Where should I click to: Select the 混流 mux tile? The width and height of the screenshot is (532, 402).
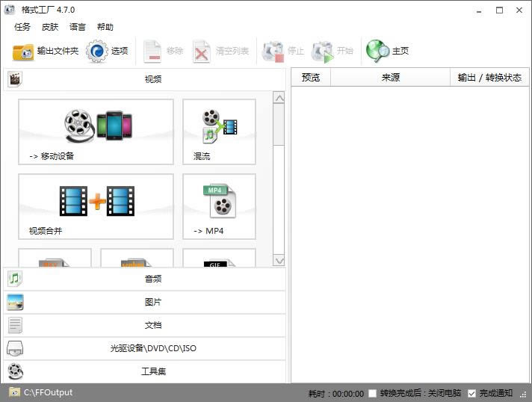coord(219,132)
